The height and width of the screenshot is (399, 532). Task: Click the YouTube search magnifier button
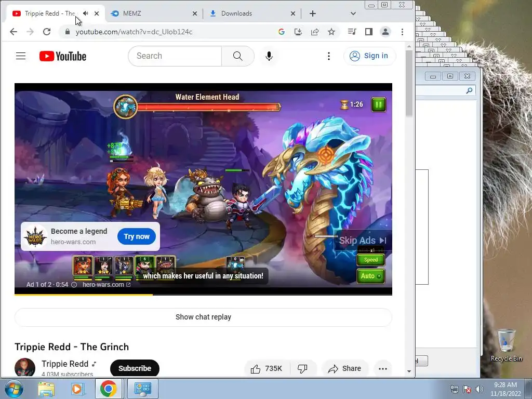coord(238,56)
